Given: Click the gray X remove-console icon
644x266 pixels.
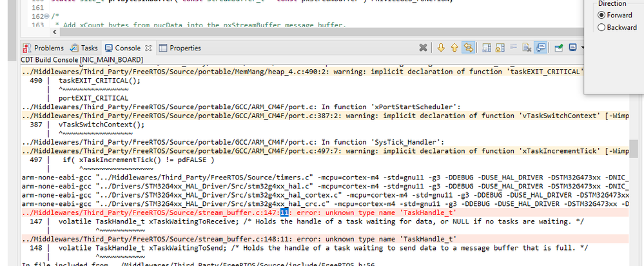Looking at the screenshot, I should click(x=423, y=48).
